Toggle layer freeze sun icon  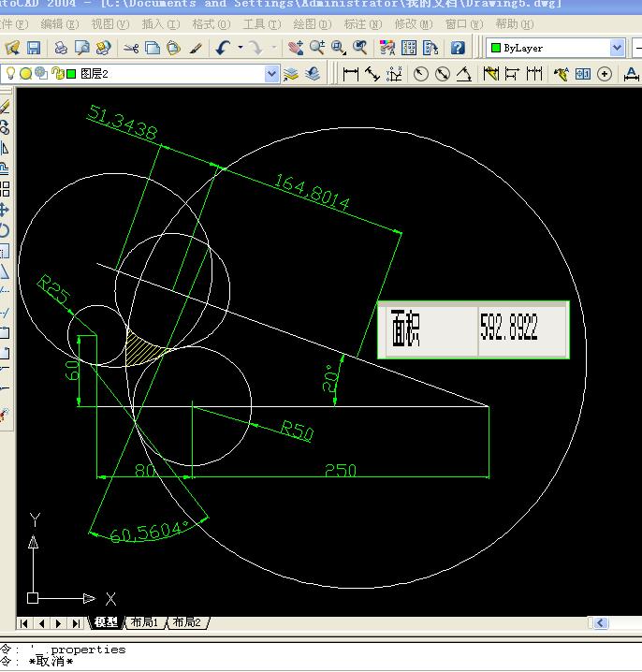tap(25, 74)
